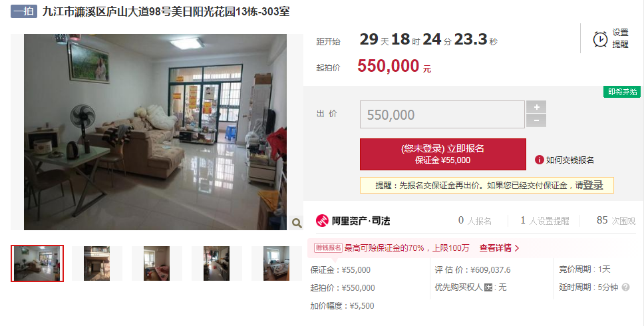Click the 设置提醒 text label

click(620, 38)
